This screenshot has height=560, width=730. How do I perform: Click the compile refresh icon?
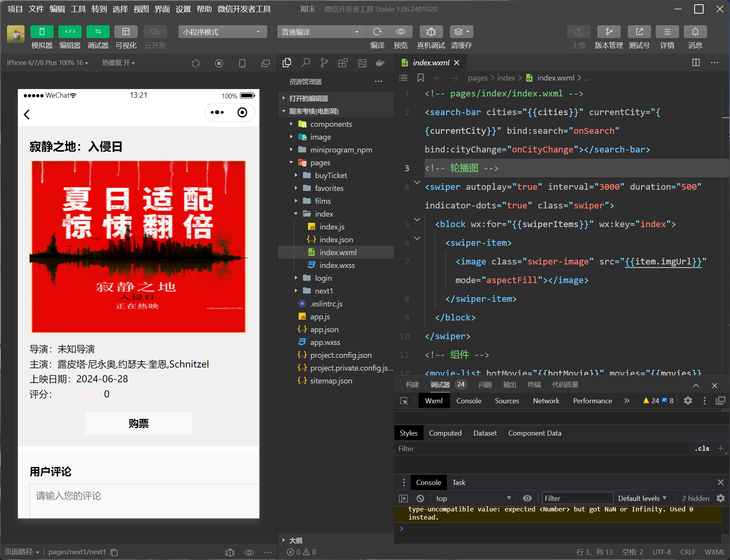[x=377, y=31]
